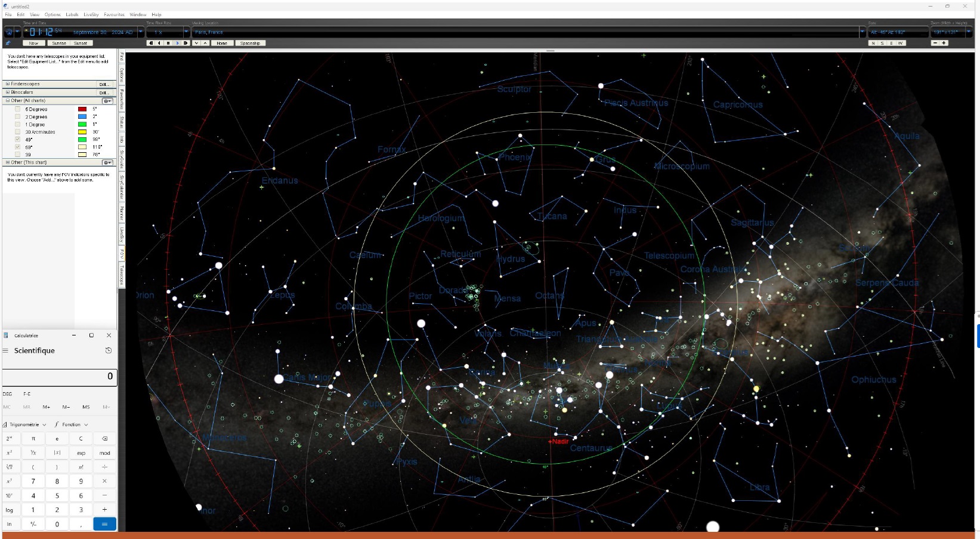Run time backward
The height and width of the screenshot is (539, 980).
pyautogui.click(x=159, y=43)
